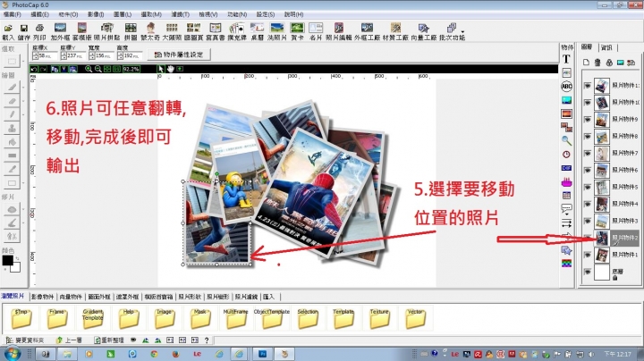The image size is (644, 361).
Task: Hide layer 照片物件4 with its eye icon
Action: pyautogui.click(x=588, y=204)
